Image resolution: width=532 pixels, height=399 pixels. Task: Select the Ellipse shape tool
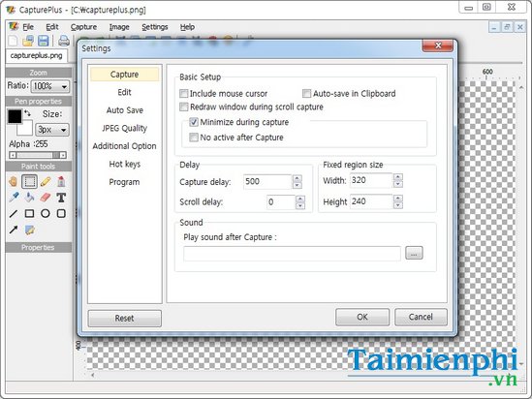tap(46, 213)
